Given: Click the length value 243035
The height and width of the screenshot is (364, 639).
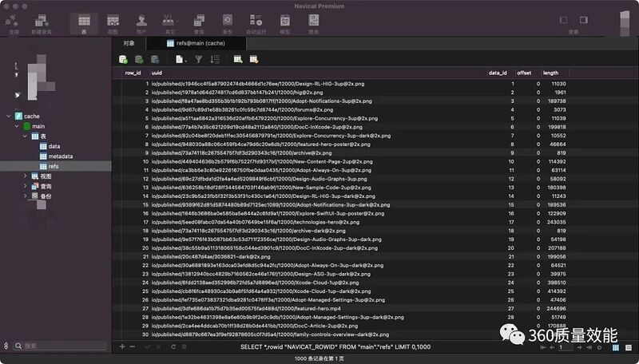Looking at the screenshot, I should (557, 222).
